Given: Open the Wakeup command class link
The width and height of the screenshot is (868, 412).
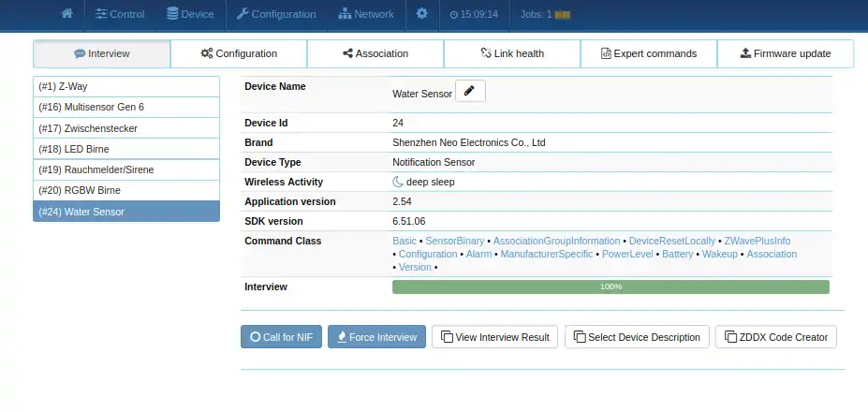Looking at the screenshot, I should pos(720,254).
